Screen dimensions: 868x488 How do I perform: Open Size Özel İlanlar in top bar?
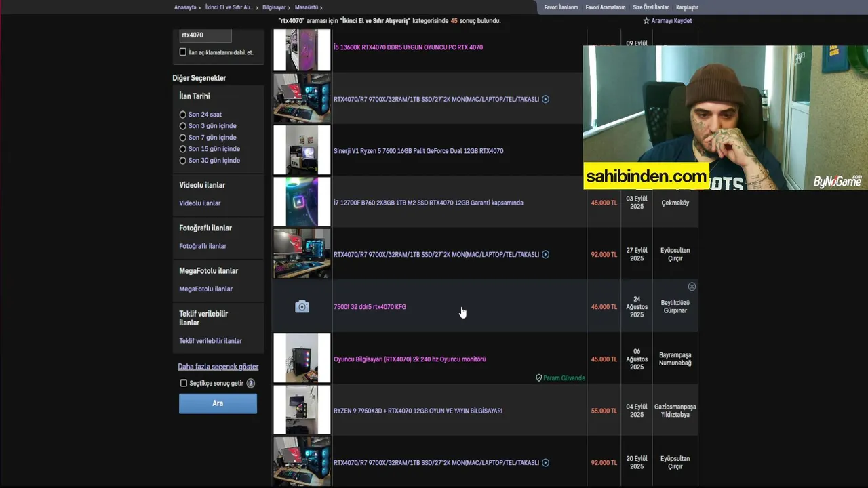click(x=651, y=7)
